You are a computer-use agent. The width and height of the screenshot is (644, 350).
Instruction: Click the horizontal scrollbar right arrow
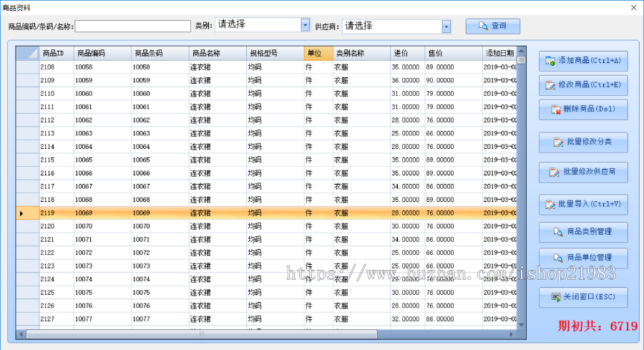(x=512, y=334)
